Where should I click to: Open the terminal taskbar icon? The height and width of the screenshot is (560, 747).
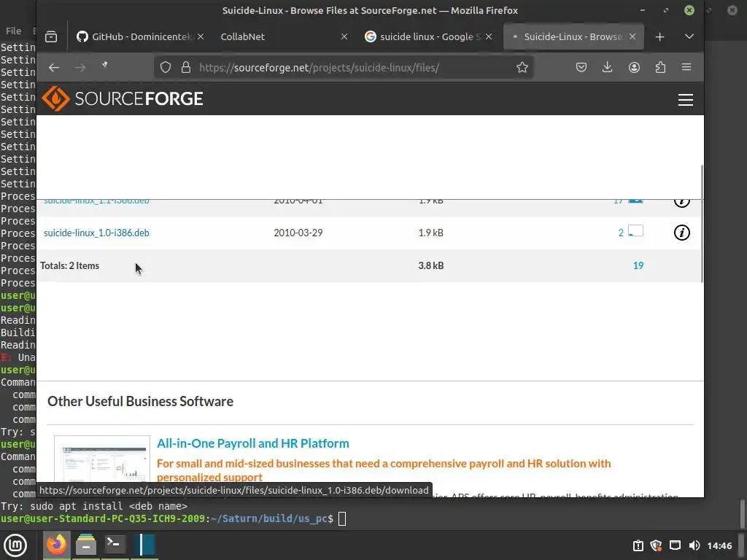[115, 544]
